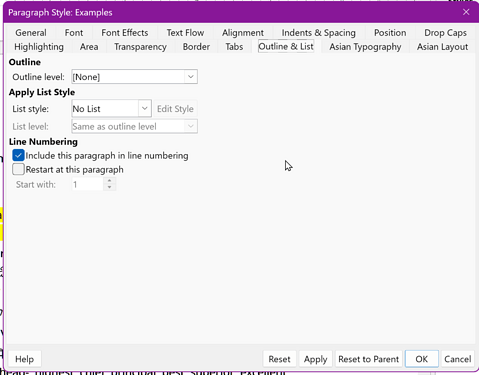The width and height of the screenshot is (479, 375).
Task: Expand the List style combo box
Action: click(111, 109)
